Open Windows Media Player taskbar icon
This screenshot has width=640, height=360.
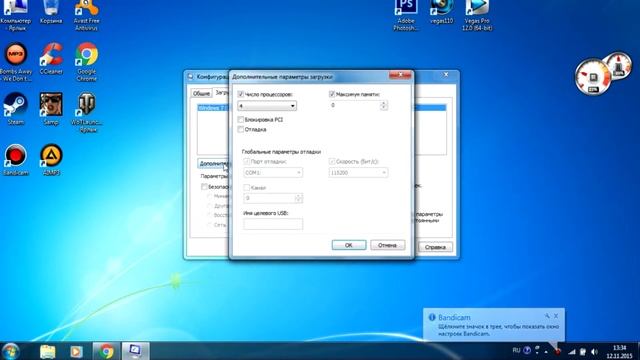(76, 351)
